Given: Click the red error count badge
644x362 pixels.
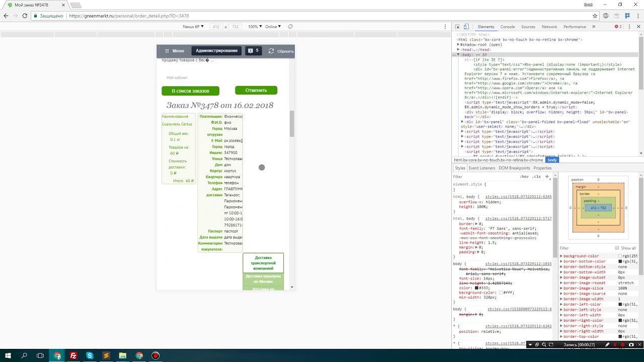Looking at the screenshot, I should pos(618,27).
